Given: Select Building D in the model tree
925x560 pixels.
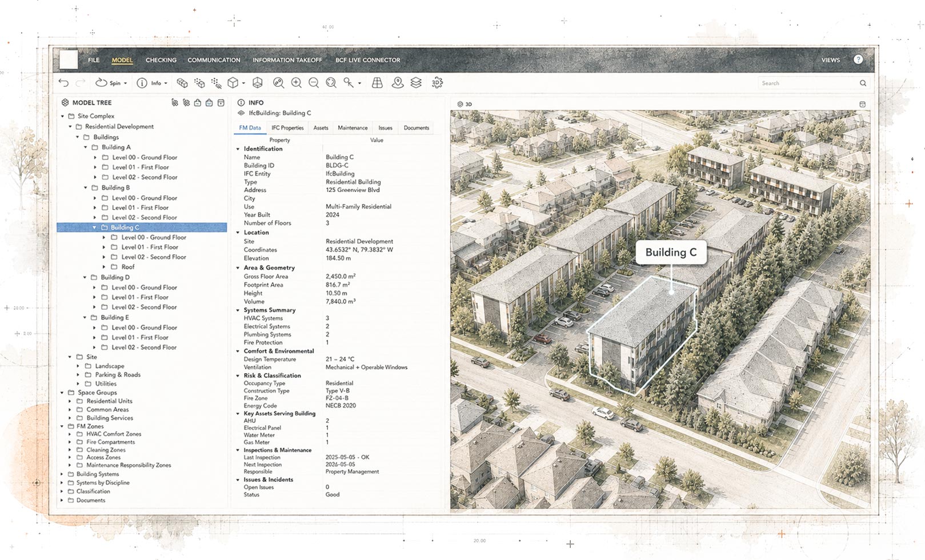Looking at the screenshot, I should 115,278.
